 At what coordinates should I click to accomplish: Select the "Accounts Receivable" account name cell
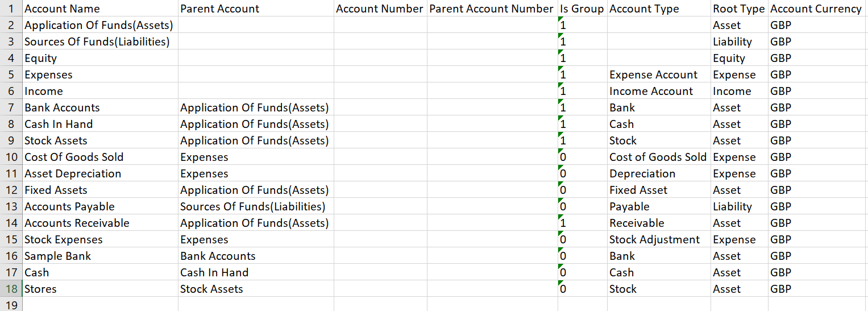(x=77, y=223)
